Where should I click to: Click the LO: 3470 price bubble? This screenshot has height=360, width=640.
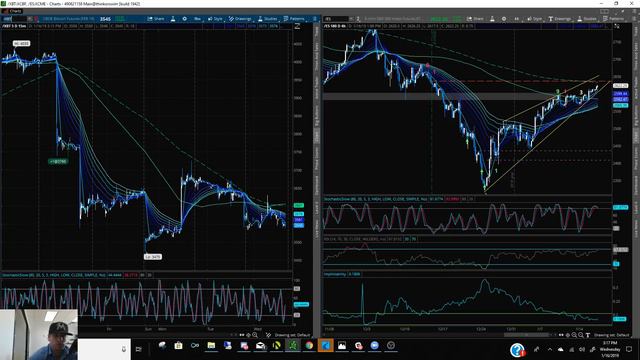[x=153, y=257]
